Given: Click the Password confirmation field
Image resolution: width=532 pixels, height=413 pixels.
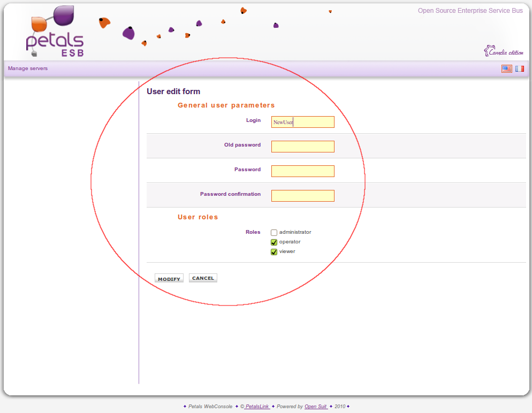Looking at the screenshot, I should click(302, 196).
